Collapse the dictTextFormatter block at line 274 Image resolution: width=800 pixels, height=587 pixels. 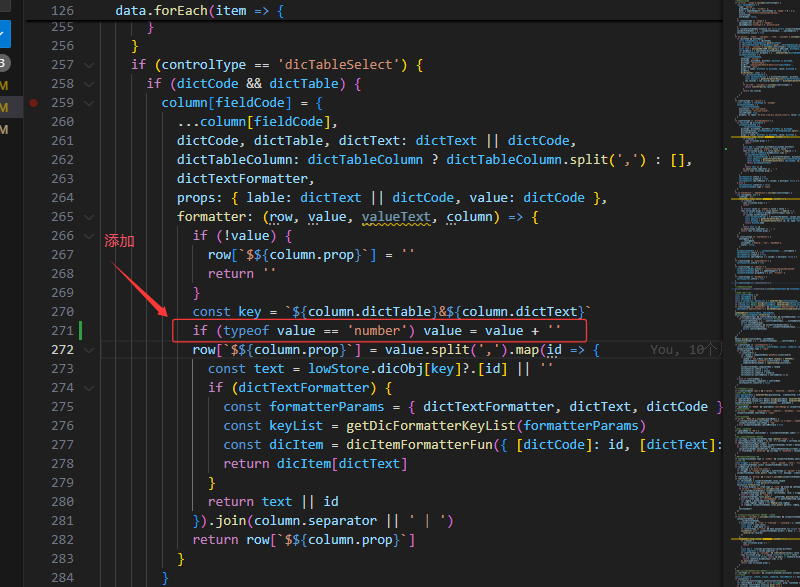point(89,388)
